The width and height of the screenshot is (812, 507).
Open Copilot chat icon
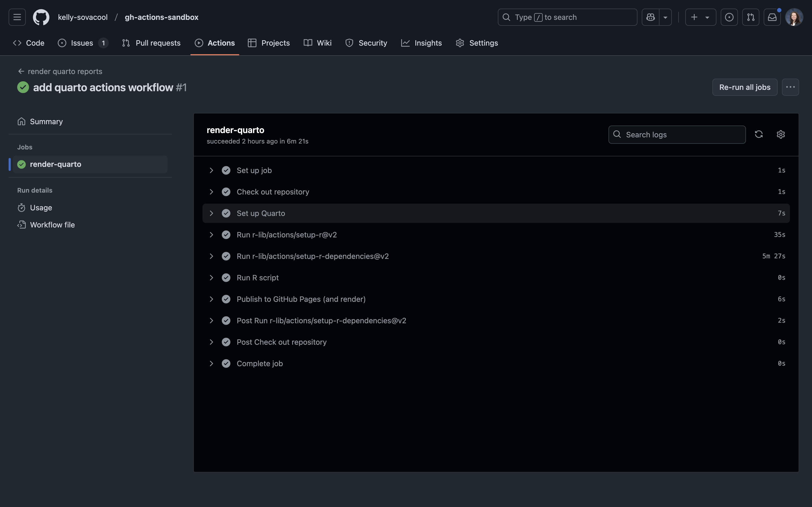pos(650,17)
